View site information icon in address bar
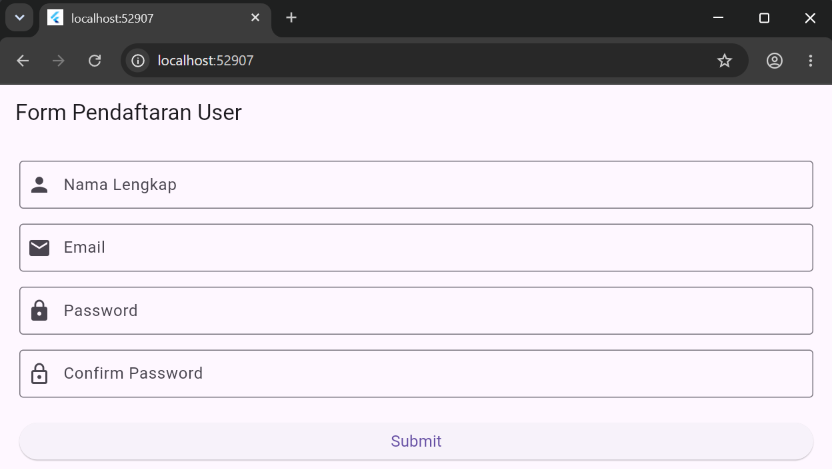832x469 pixels. coord(138,60)
